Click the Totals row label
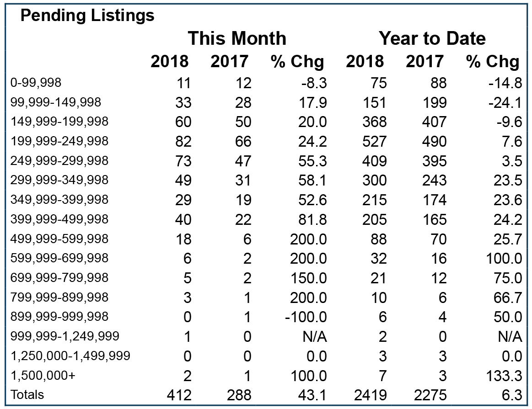Screen dimensions: 532x409 27,395
